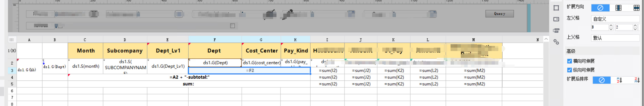Select =sum(I2) in row 3
Screen dimensions: 644x106
point(327,71)
